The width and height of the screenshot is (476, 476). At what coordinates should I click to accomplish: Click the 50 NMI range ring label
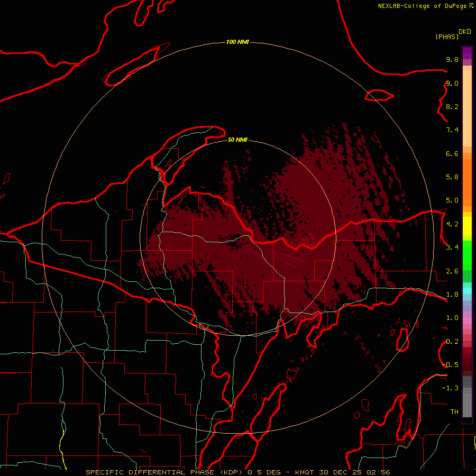click(237, 140)
